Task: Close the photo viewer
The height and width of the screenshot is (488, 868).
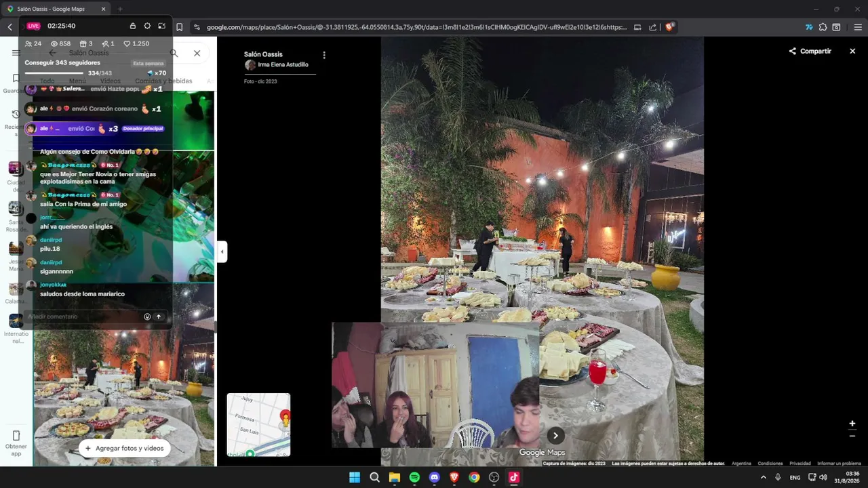Action: tap(852, 51)
